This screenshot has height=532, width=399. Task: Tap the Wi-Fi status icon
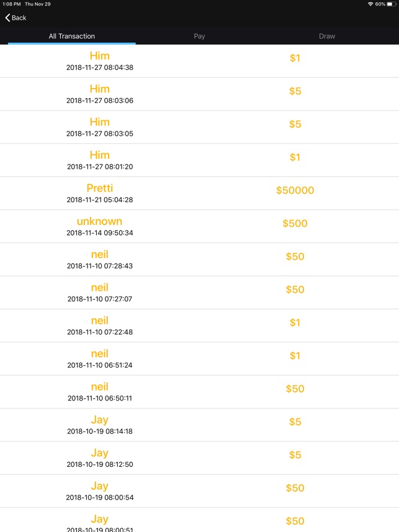(x=370, y=4)
